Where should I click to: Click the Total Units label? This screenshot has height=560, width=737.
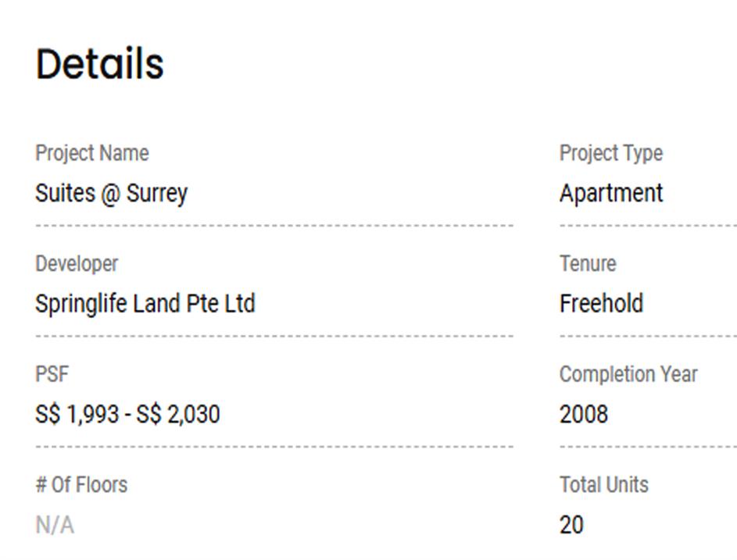(x=603, y=485)
